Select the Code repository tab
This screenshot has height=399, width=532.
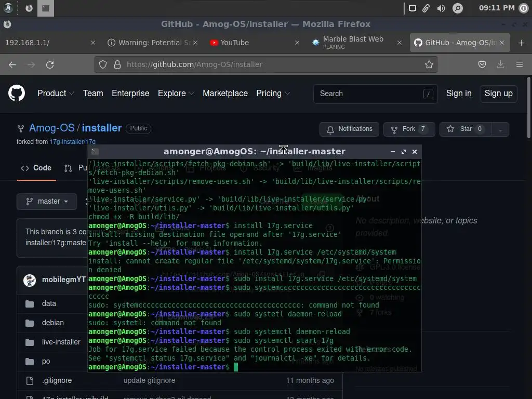point(36,168)
